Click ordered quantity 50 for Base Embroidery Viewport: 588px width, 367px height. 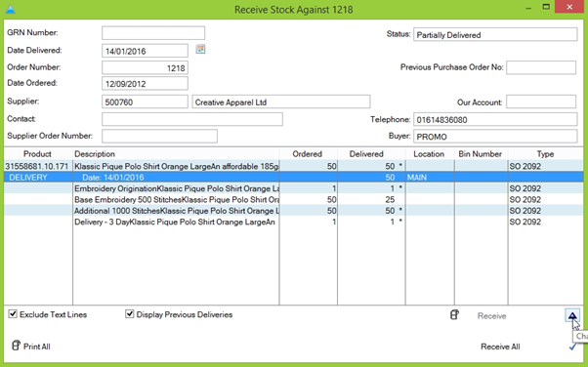pos(331,199)
